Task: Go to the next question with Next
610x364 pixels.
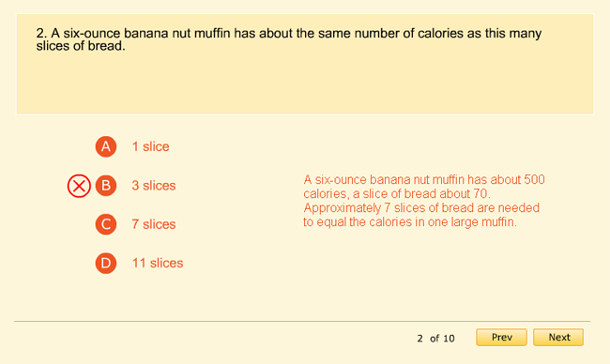Action: pyautogui.click(x=558, y=337)
